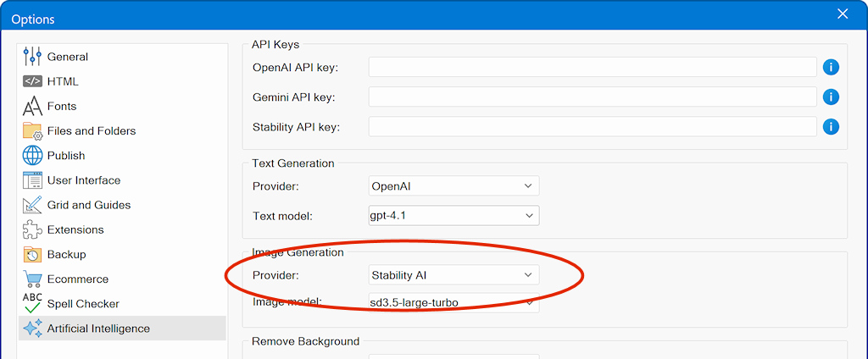Viewport: 868px width, 359px height.
Task: Click the OpenAI API key field
Action: point(592,68)
